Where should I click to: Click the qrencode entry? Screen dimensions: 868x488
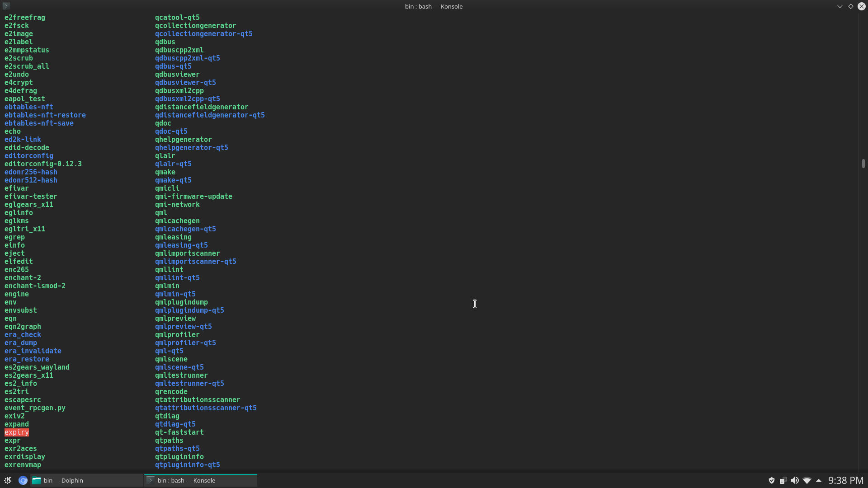tap(171, 392)
